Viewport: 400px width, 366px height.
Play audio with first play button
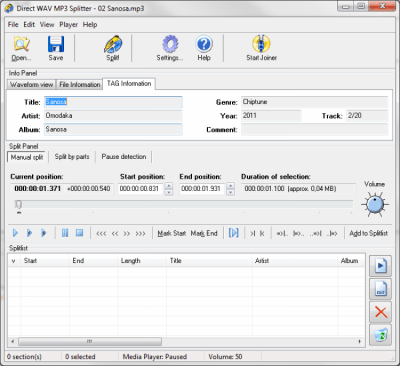click(15, 233)
